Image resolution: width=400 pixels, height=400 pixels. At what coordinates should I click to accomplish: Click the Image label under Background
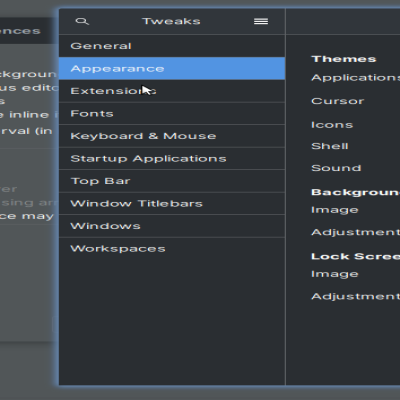point(335,210)
